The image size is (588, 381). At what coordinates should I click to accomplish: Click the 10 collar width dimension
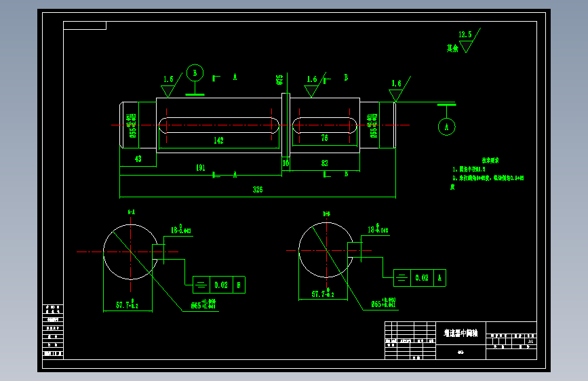pos(286,163)
